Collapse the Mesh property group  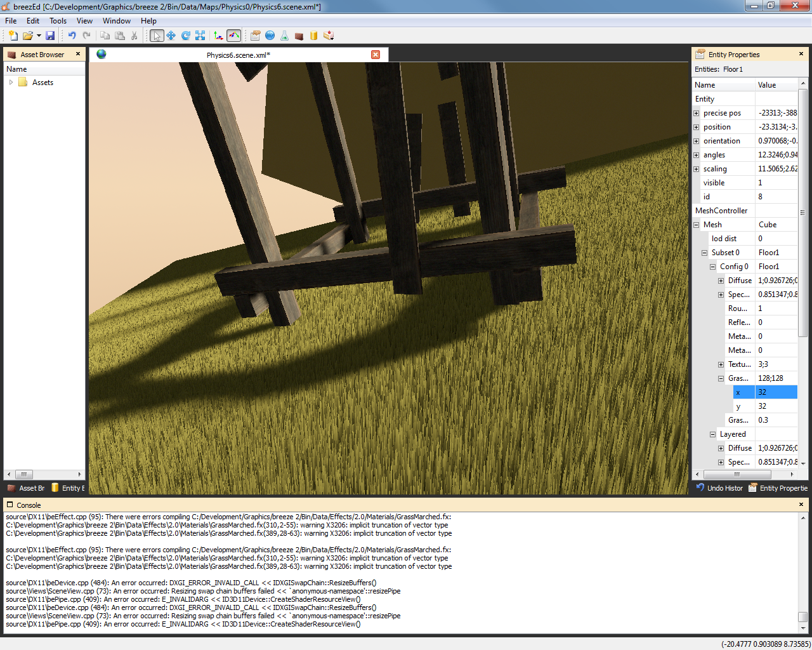(x=696, y=225)
